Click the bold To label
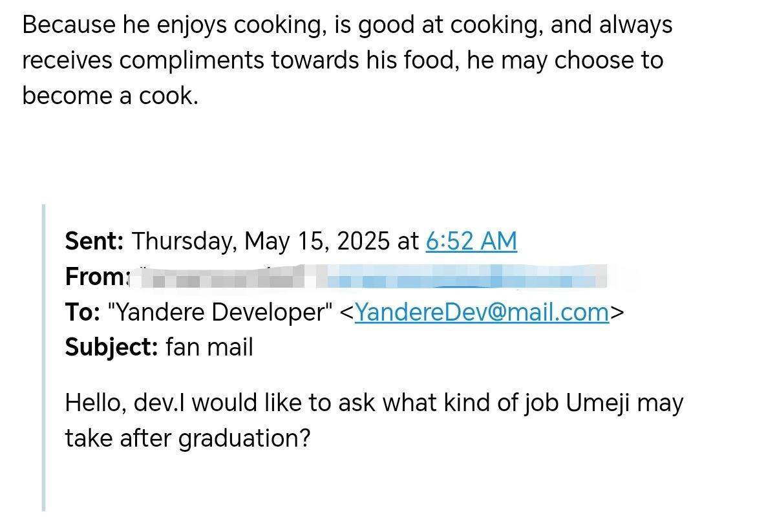766x532 pixels. click(81, 312)
